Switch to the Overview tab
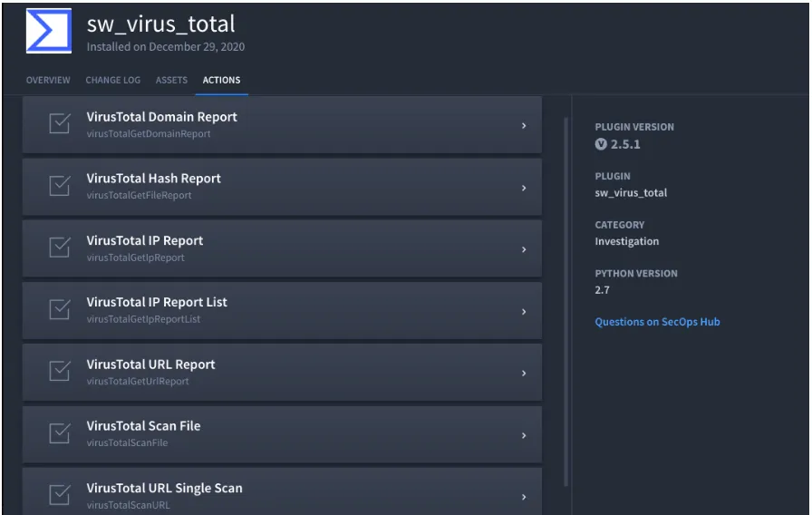 [48, 81]
